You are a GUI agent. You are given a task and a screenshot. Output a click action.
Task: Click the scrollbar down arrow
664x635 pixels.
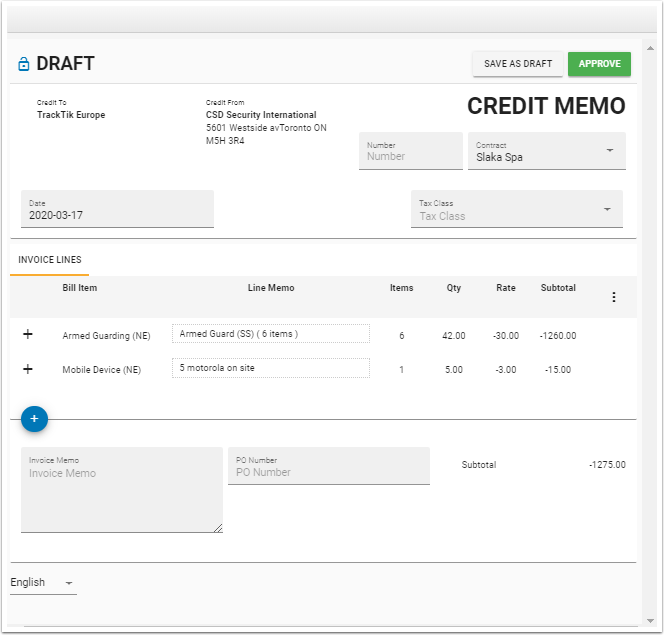pyautogui.click(x=650, y=621)
